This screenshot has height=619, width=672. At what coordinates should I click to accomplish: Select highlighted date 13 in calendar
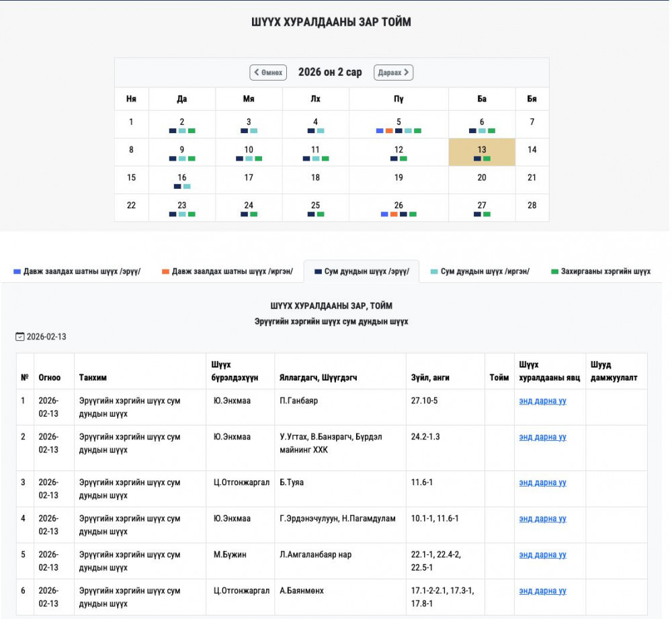coord(482,150)
